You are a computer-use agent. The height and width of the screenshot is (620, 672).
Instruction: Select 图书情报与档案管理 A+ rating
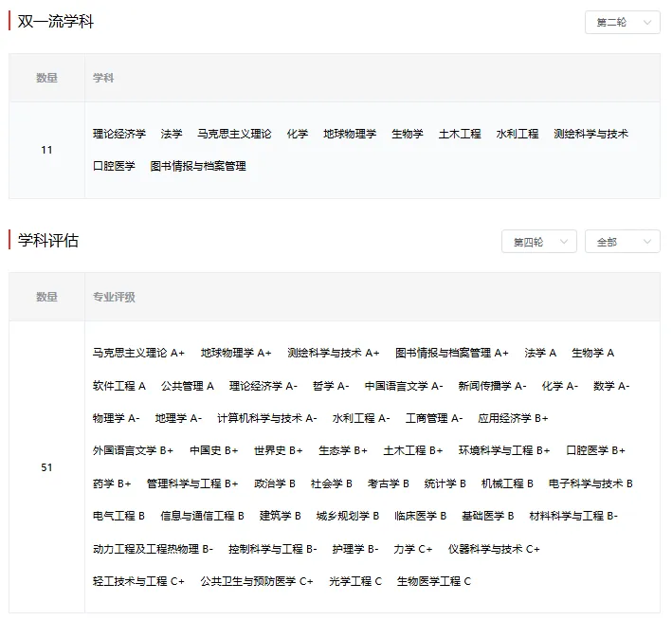click(x=452, y=353)
